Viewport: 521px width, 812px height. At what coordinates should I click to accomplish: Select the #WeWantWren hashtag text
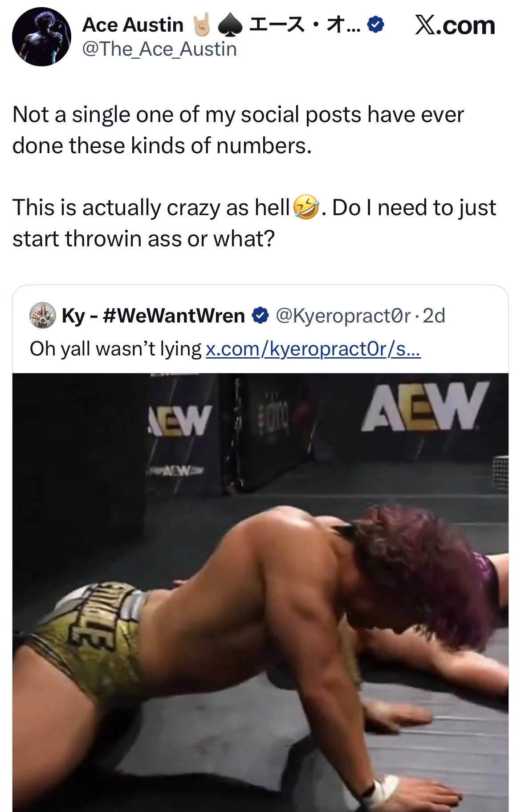(x=173, y=315)
